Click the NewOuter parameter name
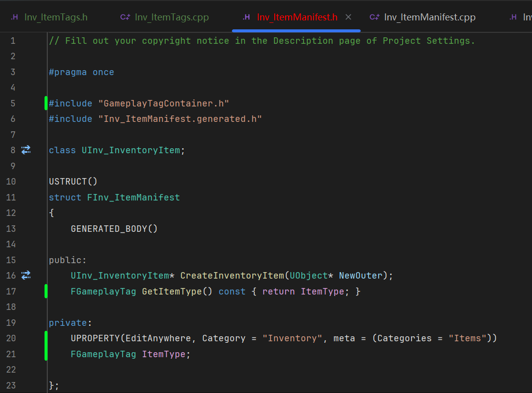532x393 pixels. tap(361, 275)
